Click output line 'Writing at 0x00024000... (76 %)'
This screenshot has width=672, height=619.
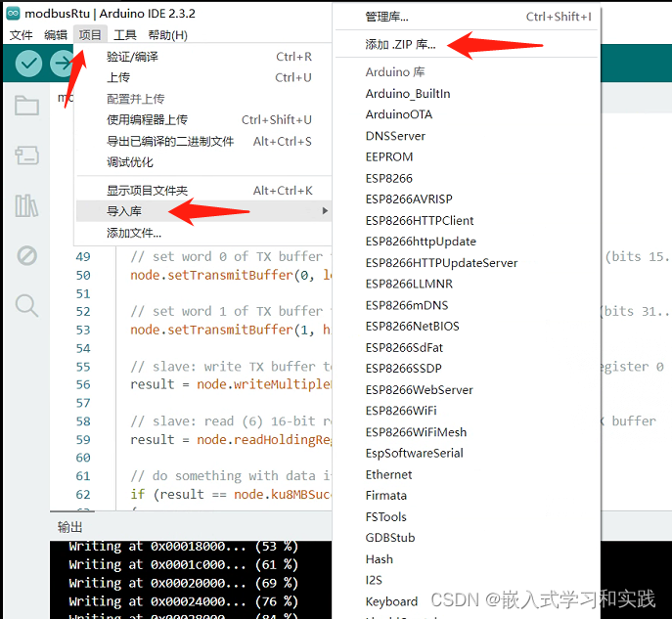(184, 601)
